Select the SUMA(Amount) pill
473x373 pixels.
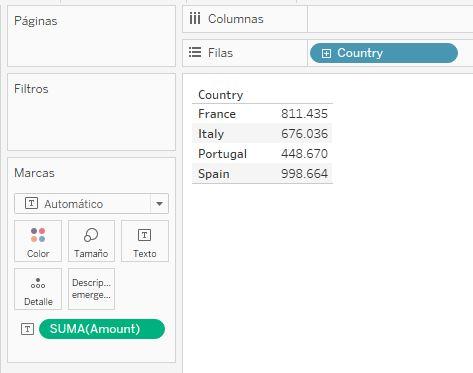click(x=102, y=329)
